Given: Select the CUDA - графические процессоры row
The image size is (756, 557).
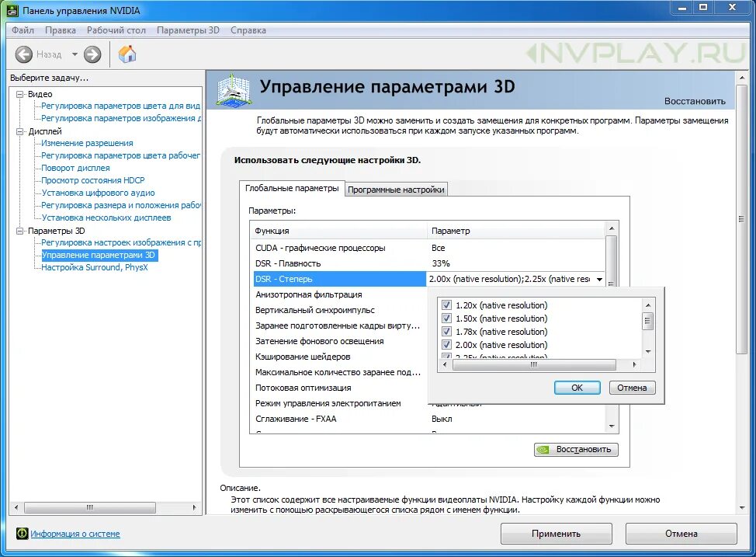Looking at the screenshot, I should (x=429, y=248).
